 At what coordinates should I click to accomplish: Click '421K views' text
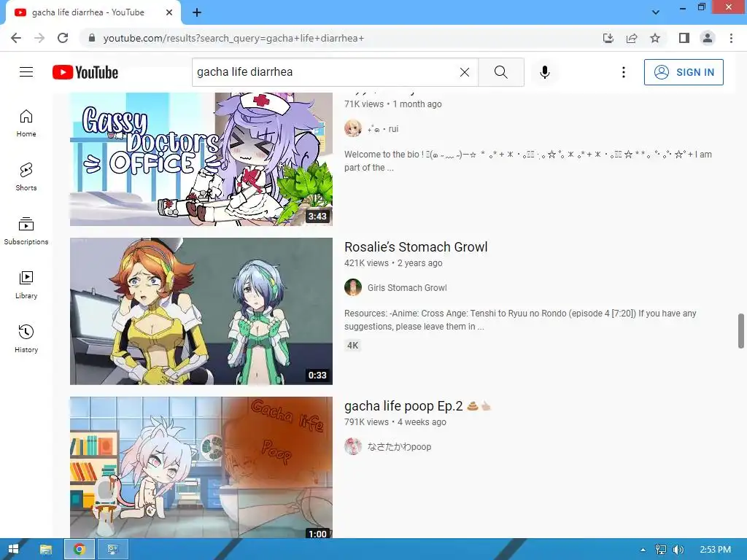pyautogui.click(x=366, y=262)
